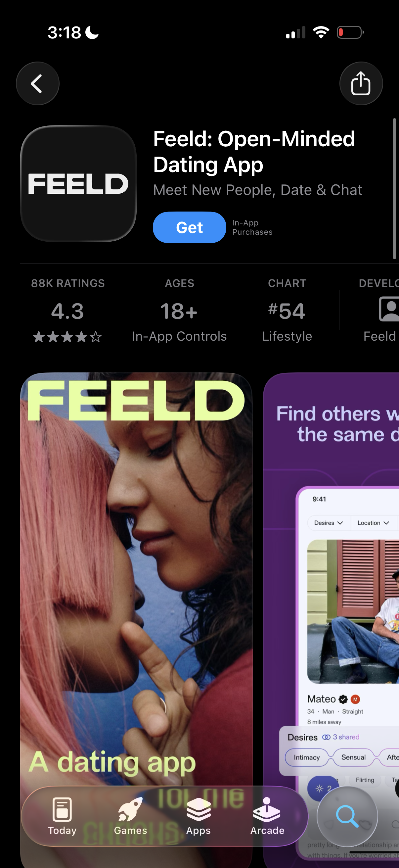Image resolution: width=399 pixels, height=868 pixels.
Task: Open the Apps tab
Action: pos(198,816)
